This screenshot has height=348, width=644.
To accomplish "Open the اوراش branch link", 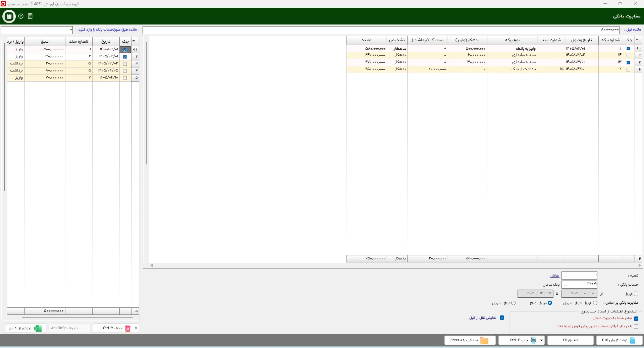I will (555, 276).
